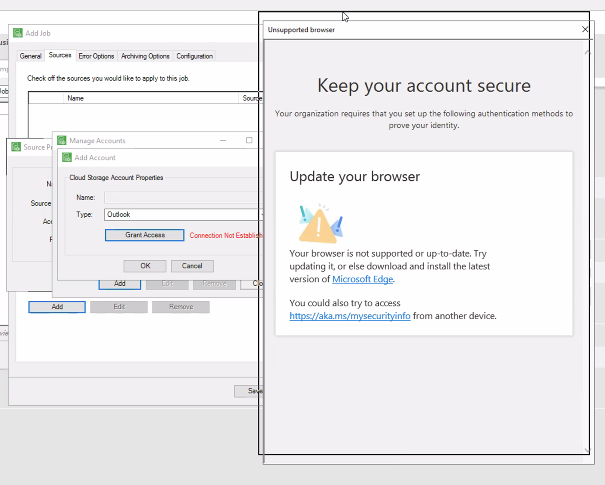605x485 pixels.
Task: Open the Type dropdown showing Outlook
Action: 183,215
